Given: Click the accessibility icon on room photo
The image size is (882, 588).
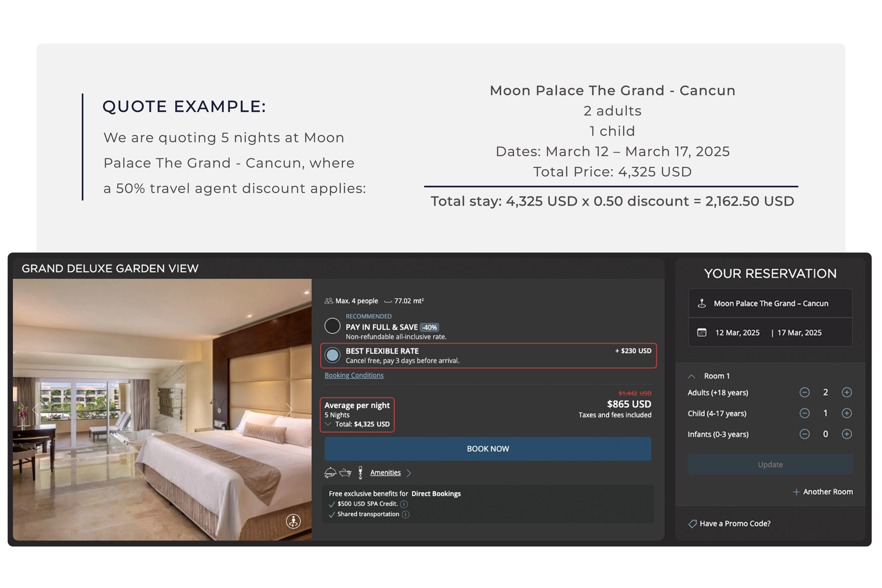Looking at the screenshot, I should 293,521.
